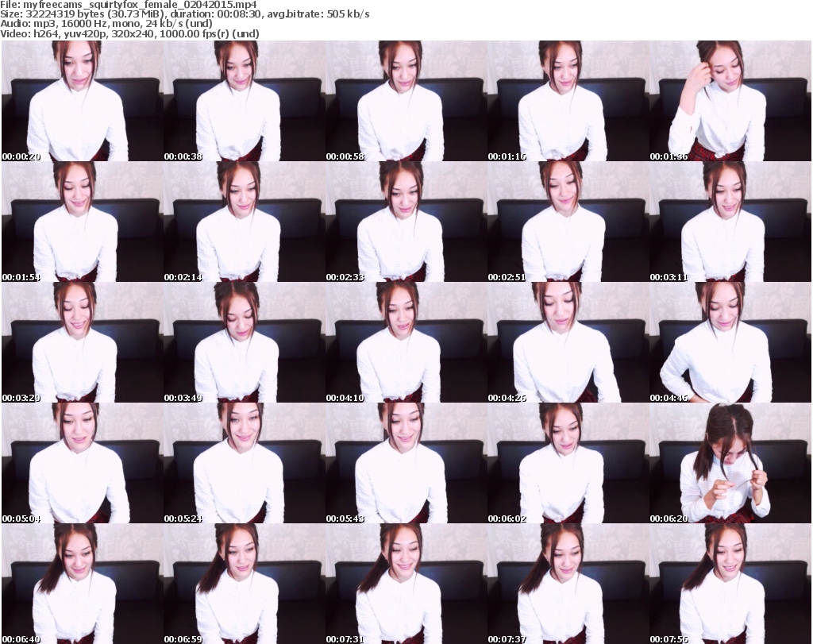The width and height of the screenshot is (813, 644).
Task: Select the thumbnail frame stamped 00:00:20
Action: pyautogui.click(x=82, y=101)
